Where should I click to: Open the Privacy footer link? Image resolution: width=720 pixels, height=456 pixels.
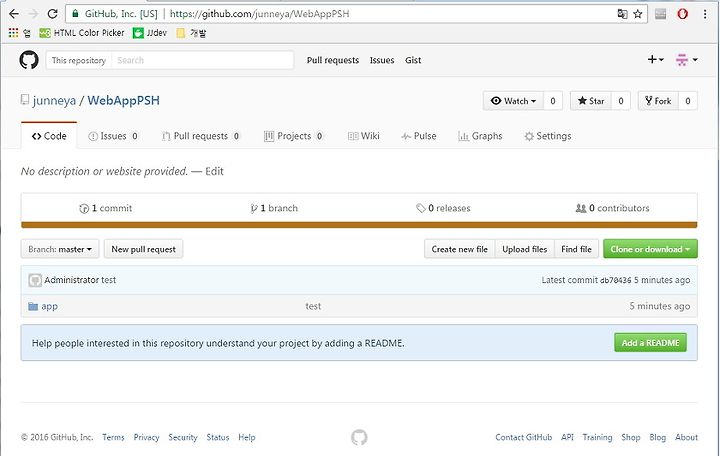click(x=146, y=437)
